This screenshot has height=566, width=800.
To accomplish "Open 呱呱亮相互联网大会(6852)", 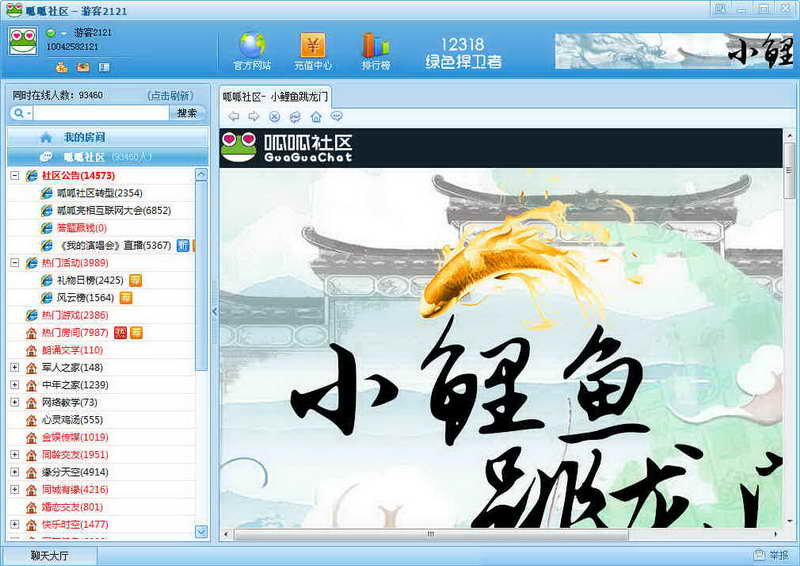I will (114, 210).
